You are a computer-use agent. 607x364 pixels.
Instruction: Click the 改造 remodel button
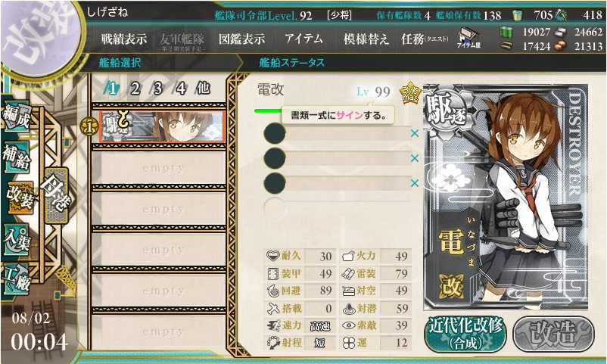pos(553,334)
